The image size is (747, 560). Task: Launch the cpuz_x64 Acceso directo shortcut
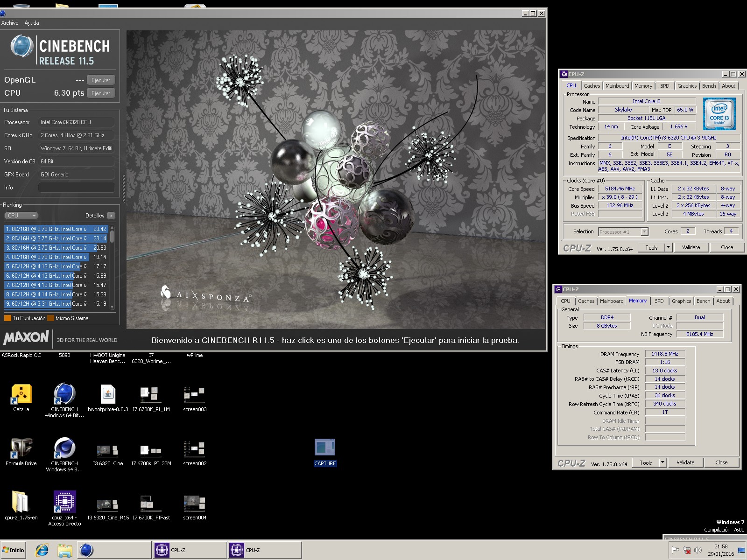tap(64, 509)
